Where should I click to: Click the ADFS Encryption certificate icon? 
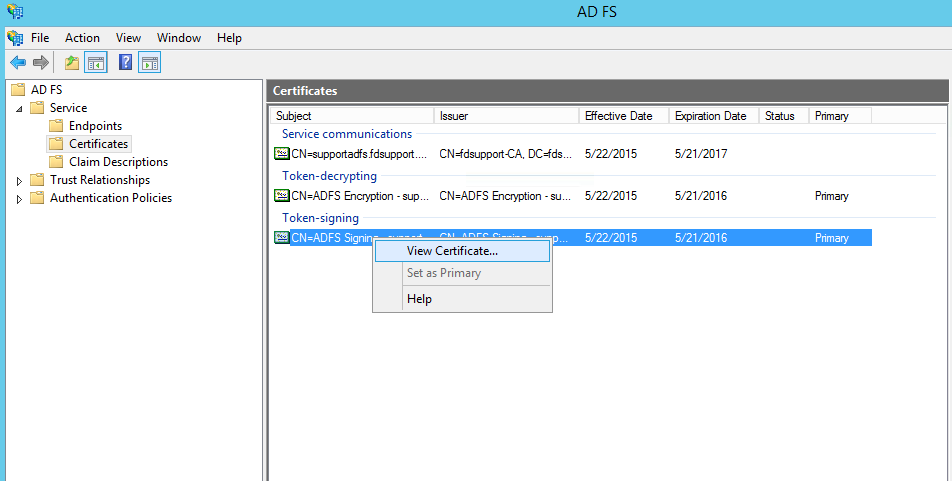point(282,196)
